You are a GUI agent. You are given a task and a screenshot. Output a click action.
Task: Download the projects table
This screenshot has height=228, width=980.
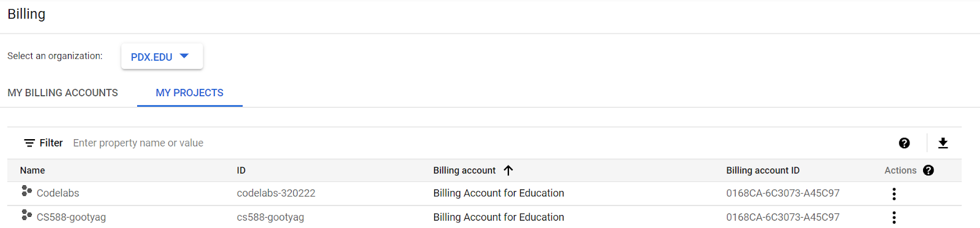pyautogui.click(x=943, y=143)
